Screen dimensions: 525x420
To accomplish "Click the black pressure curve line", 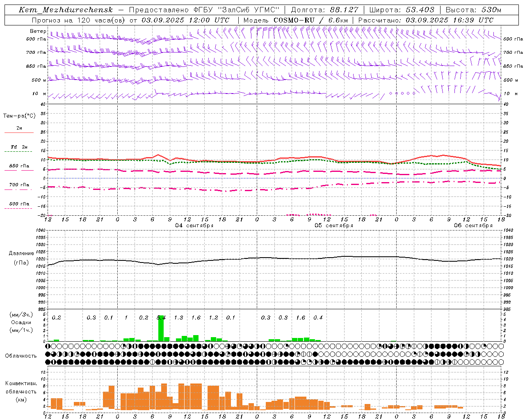I will [x=274, y=258].
